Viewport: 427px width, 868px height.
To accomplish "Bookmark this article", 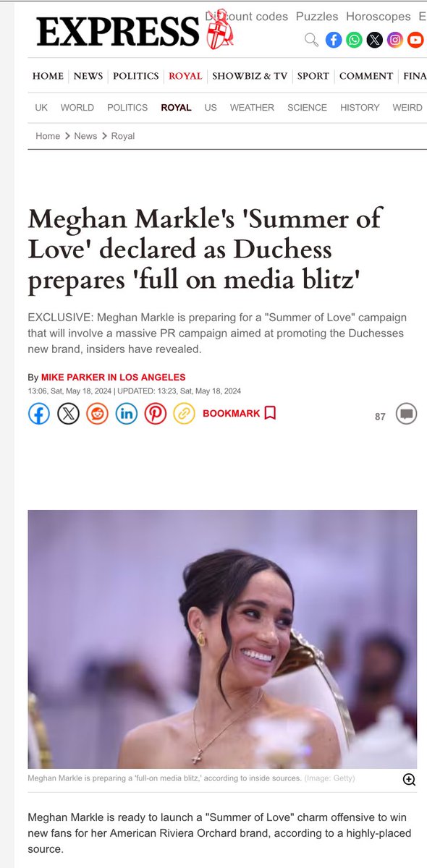I will coord(240,414).
